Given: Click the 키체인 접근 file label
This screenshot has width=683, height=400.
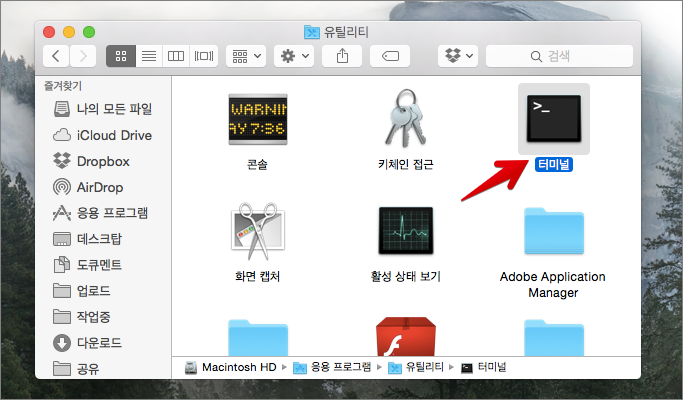Looking at the screenshot, I should pyautogui.click(x=406, y=165).
